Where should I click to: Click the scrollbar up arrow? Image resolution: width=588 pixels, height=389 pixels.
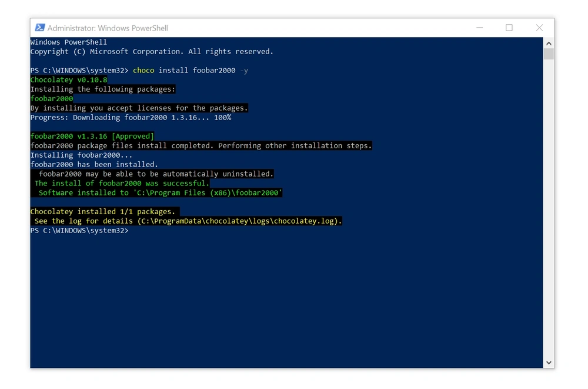[549, 44]
